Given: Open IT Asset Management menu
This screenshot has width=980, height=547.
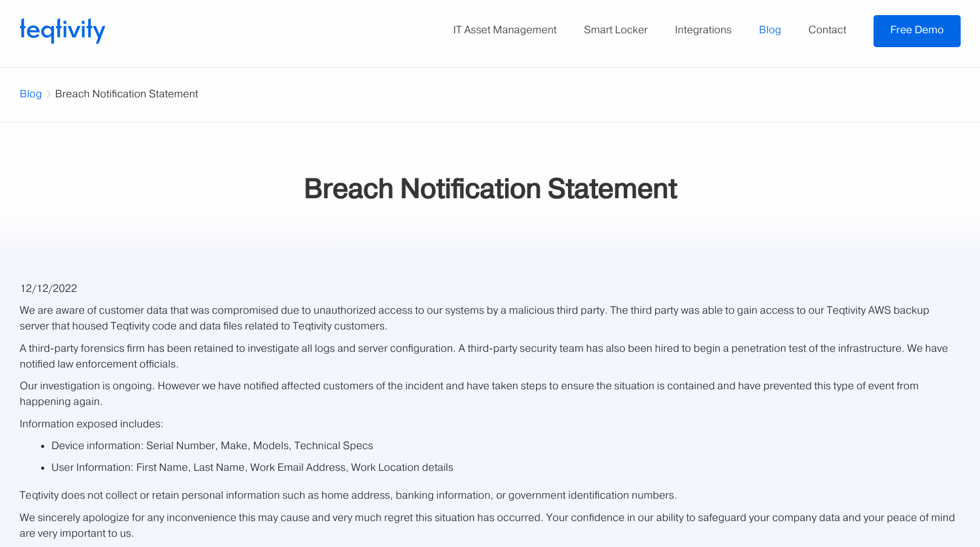Looking at the screenshot, I should [x=505, y=30].
